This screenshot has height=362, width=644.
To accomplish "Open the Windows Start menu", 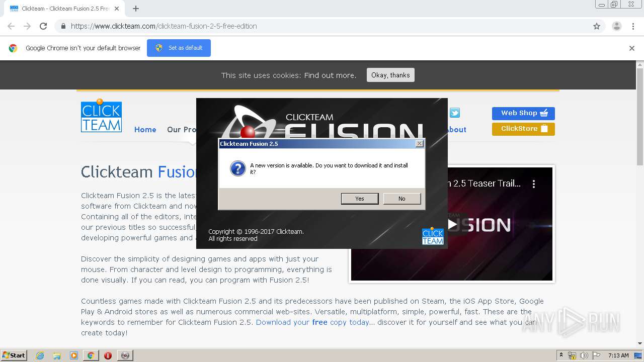I will point(14,355).
